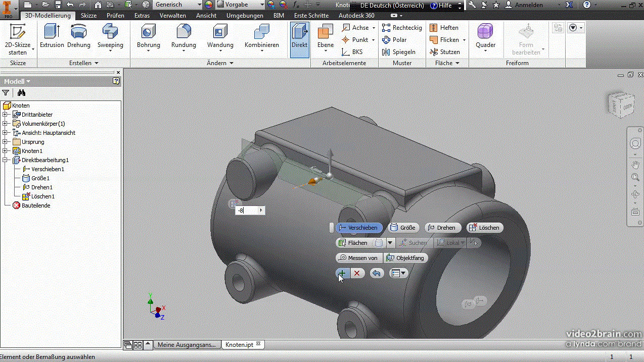This screenshot has width=644, height=362.
Task: Open the mini toolbar options menu dropdown
Action: (399, 273)
